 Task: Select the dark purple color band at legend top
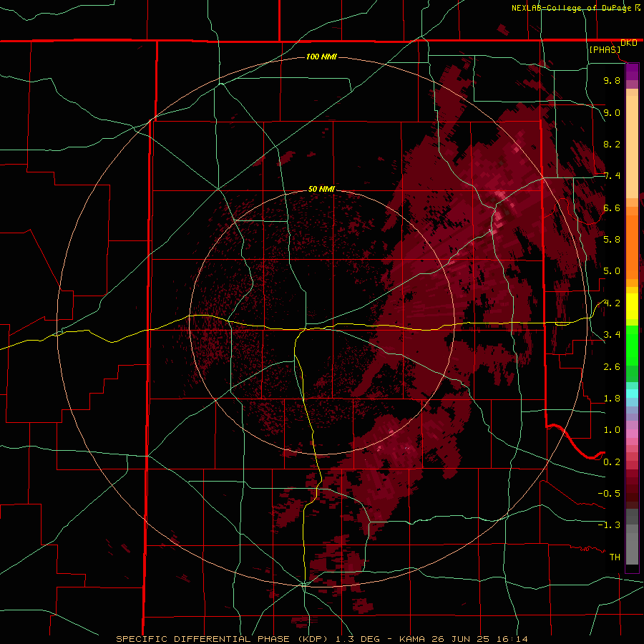click(x=632, y=72)
